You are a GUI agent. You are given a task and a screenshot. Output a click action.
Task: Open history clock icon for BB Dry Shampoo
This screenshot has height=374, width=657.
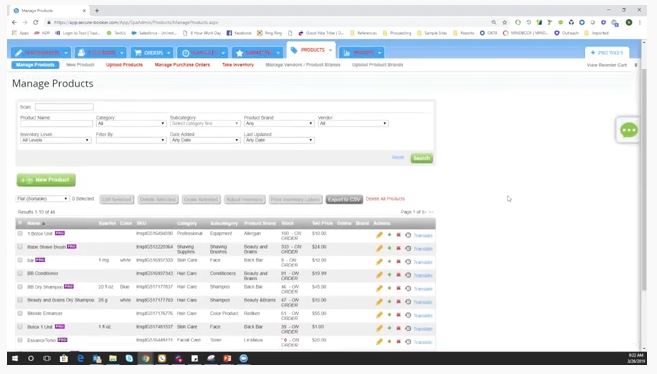pos(408,289)
